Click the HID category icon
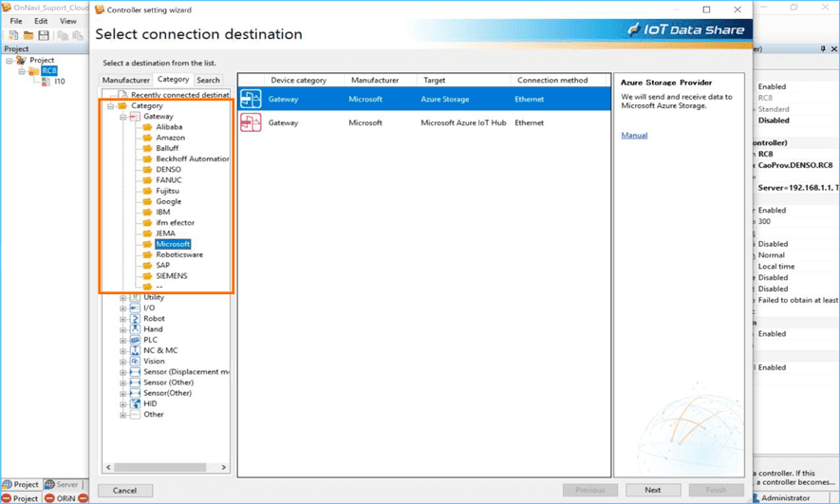 tap(135, 403)
